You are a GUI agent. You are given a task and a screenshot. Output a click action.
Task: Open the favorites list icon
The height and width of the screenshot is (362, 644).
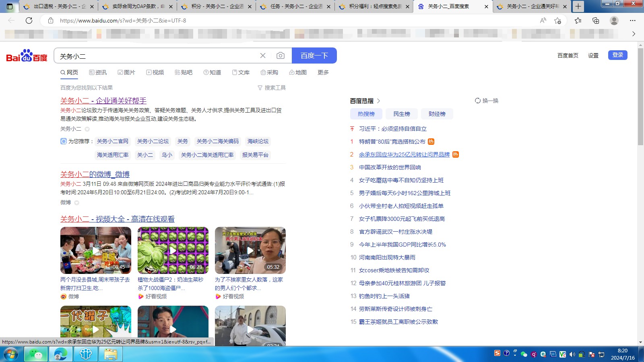[578, 21]
